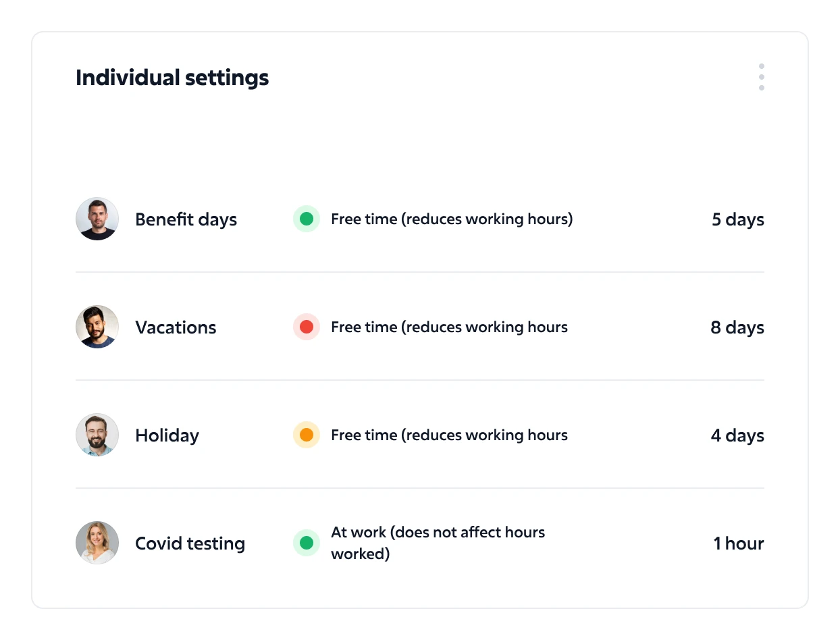
Task: Click the green dot in Covid testing row
Action: pos(307,543)
